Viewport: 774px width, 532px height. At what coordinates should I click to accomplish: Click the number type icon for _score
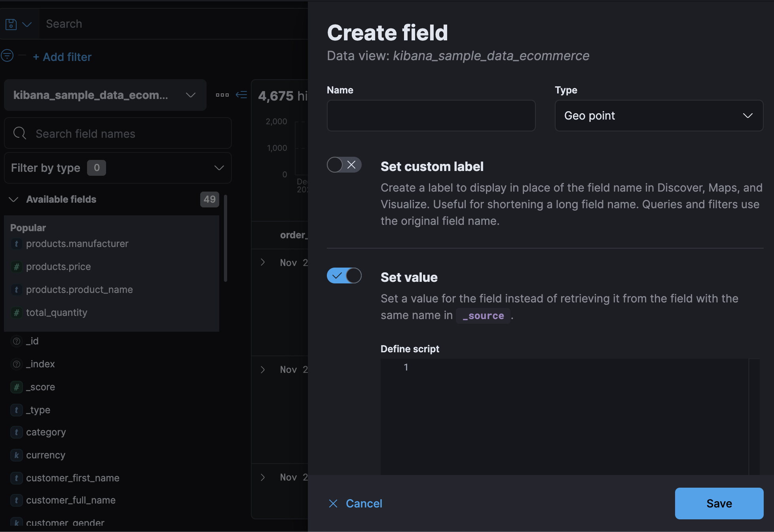click(16, 387)
